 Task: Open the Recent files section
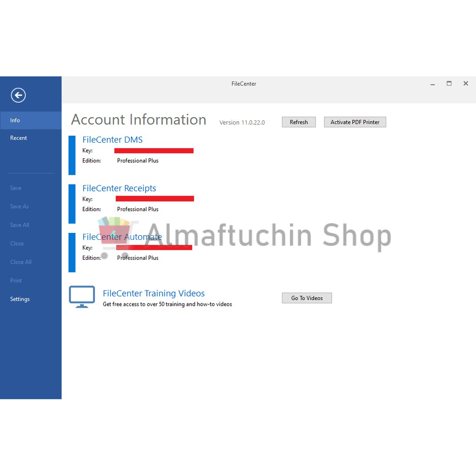tap(19, 138)
